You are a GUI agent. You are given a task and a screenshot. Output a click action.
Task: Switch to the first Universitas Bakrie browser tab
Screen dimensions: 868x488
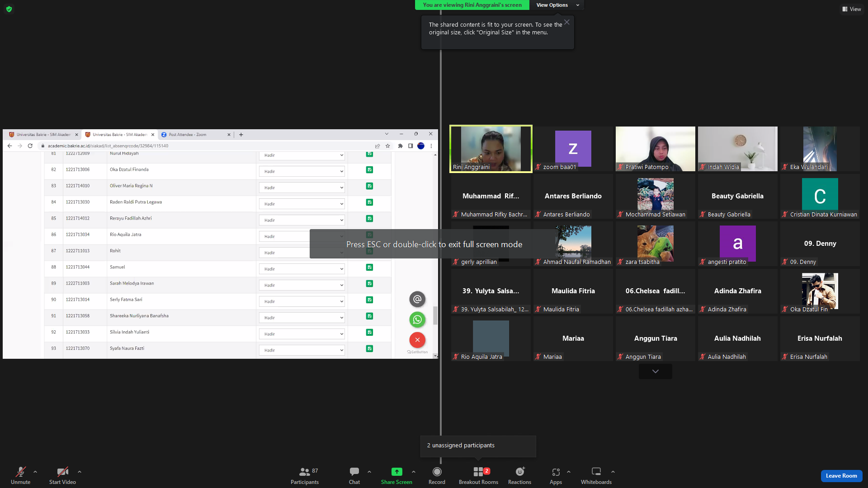click(43, 135)
